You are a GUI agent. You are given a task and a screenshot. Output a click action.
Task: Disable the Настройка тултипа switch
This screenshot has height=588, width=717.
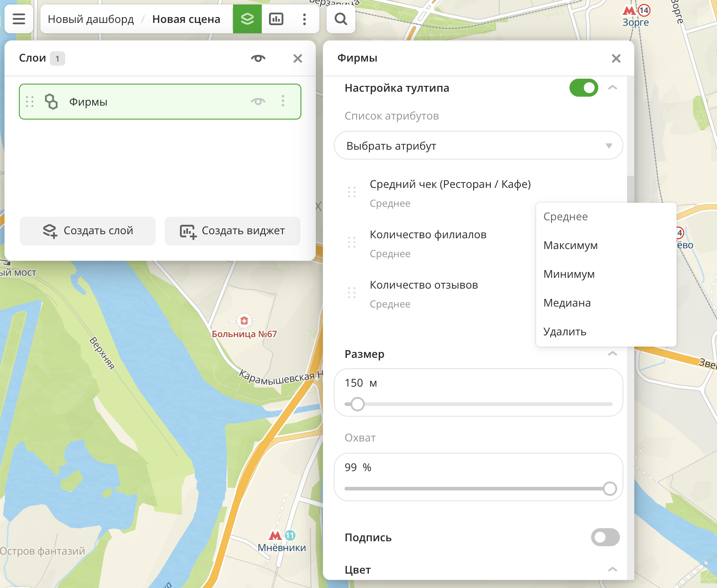(x=583, y=88)
